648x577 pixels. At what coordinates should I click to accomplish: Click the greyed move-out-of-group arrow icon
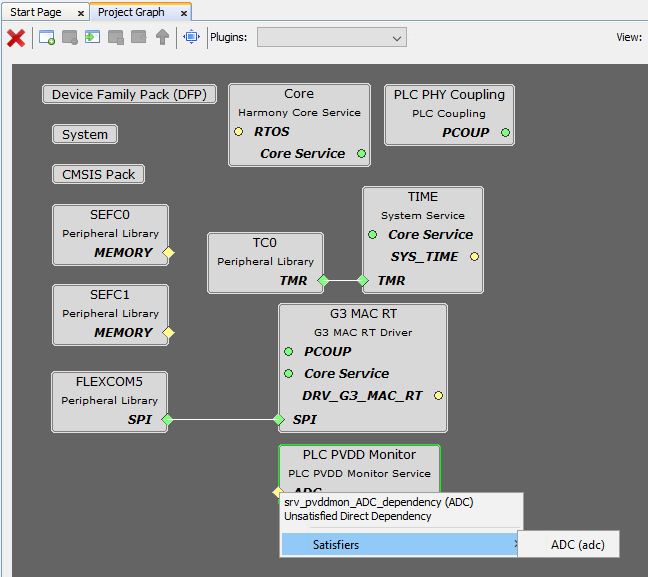tap(139, 37)
